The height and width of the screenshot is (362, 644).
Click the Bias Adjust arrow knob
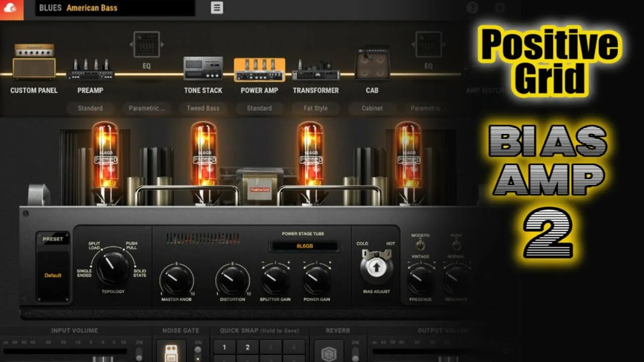[x=377, y=266]
